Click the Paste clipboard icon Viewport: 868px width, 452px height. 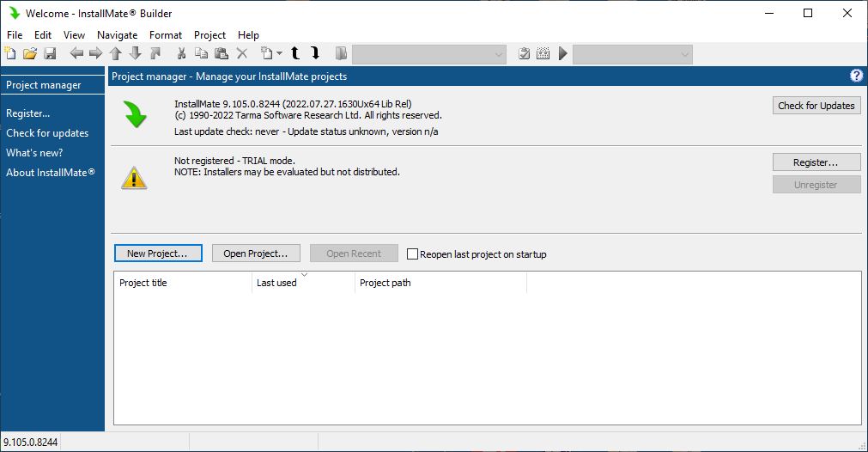(x=222, y=53)
